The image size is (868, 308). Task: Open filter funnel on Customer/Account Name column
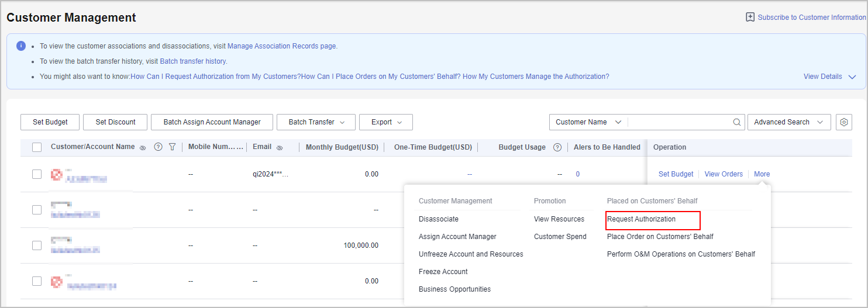pyautogui.click(x=172, y=147)
